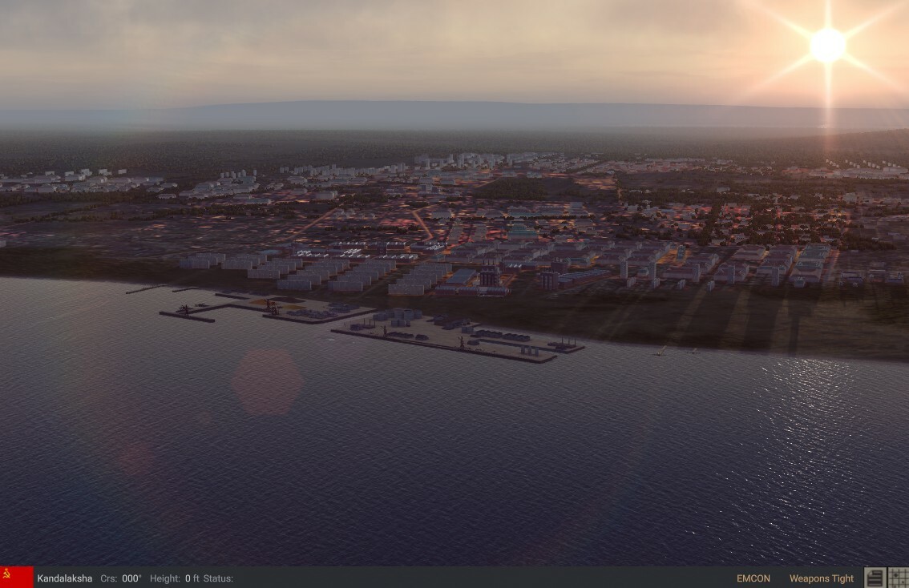Select Kandalaksha name in the status bar
909x588 pixels.
point(66,578)
